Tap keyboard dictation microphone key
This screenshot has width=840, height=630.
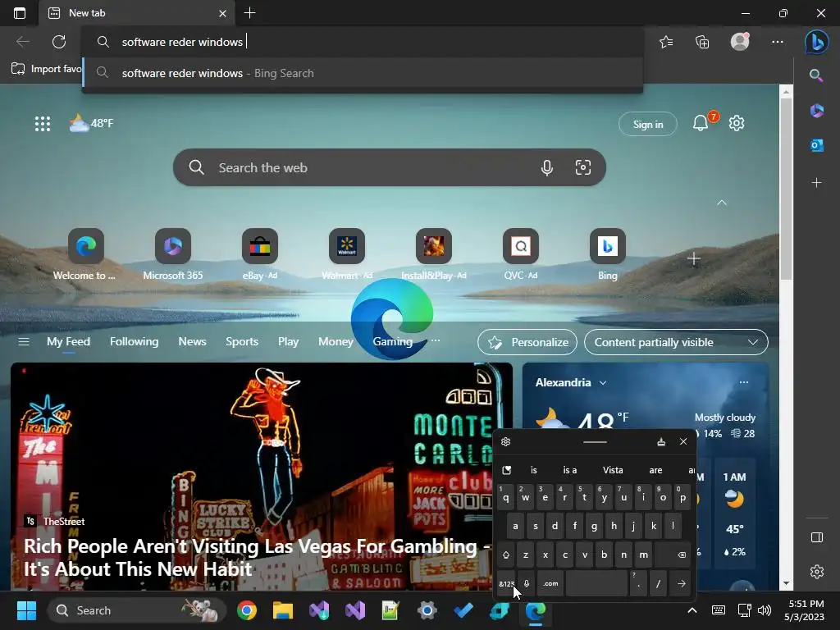tap(527, 583)
